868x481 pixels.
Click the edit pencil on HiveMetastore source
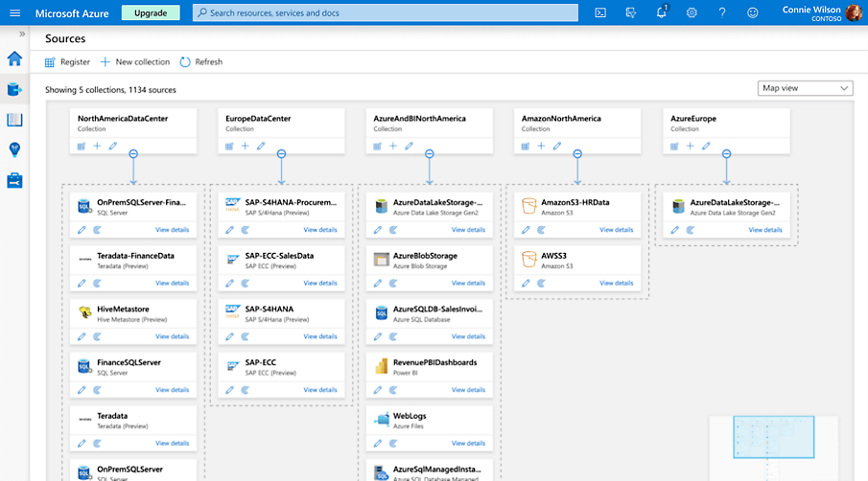click(82, 336)
